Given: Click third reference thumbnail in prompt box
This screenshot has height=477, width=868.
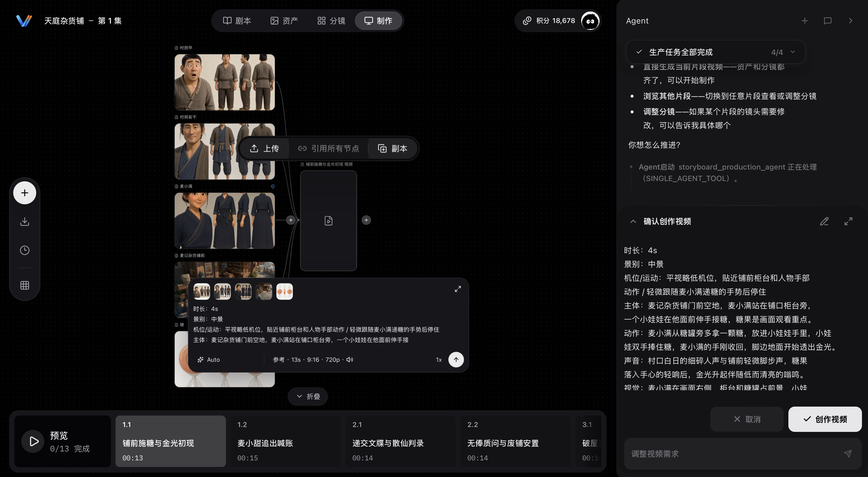Looking at the screenshot, I should pyautogui.click(x=243, y=291).
